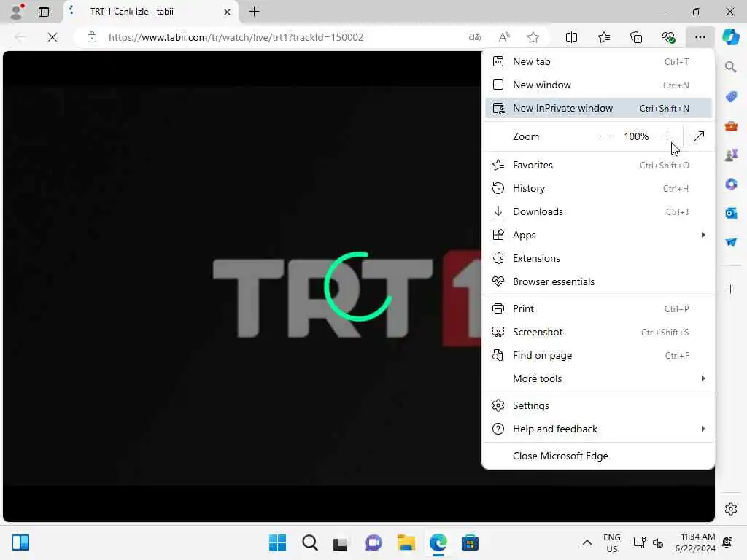Open the Settings and more ellipsis button
Screen dimensions: 747x560
700,37
